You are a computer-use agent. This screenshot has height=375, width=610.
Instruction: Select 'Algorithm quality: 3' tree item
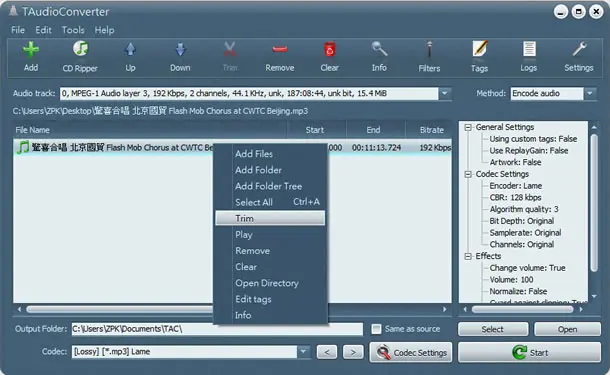(524, 209)
